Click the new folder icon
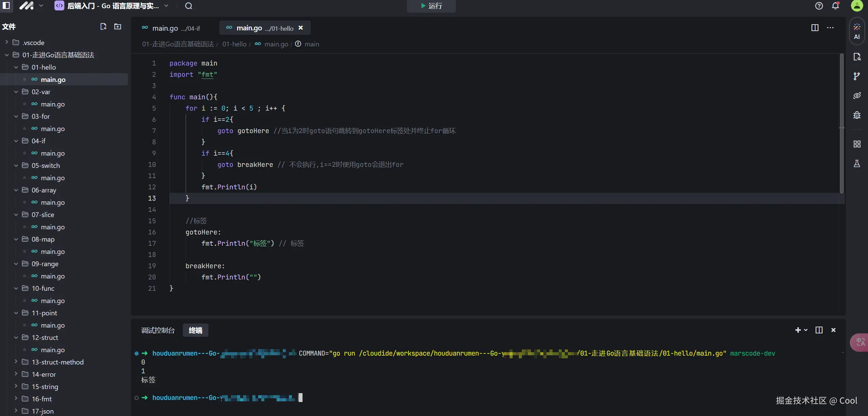868x416 pixels. tap(118, 27)
